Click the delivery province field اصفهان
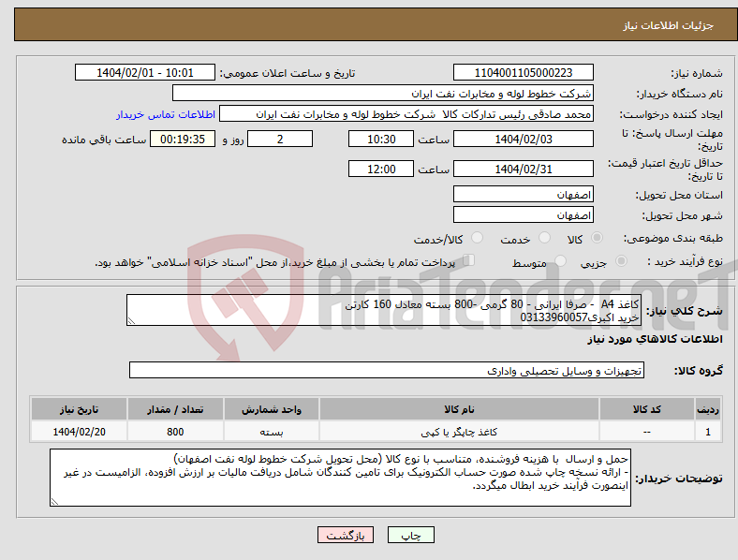The width and height of the screenshot is (738, 560). pos(524,194)
